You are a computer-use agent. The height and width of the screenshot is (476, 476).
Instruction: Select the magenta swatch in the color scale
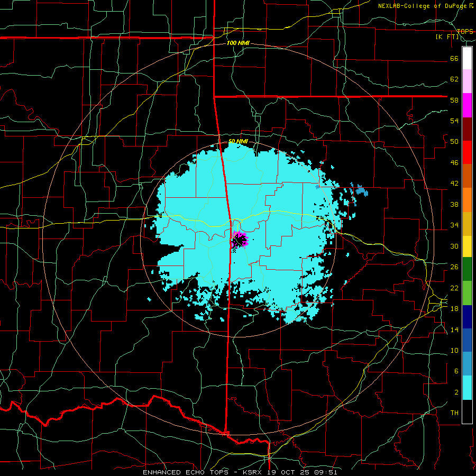coord(467,105)
